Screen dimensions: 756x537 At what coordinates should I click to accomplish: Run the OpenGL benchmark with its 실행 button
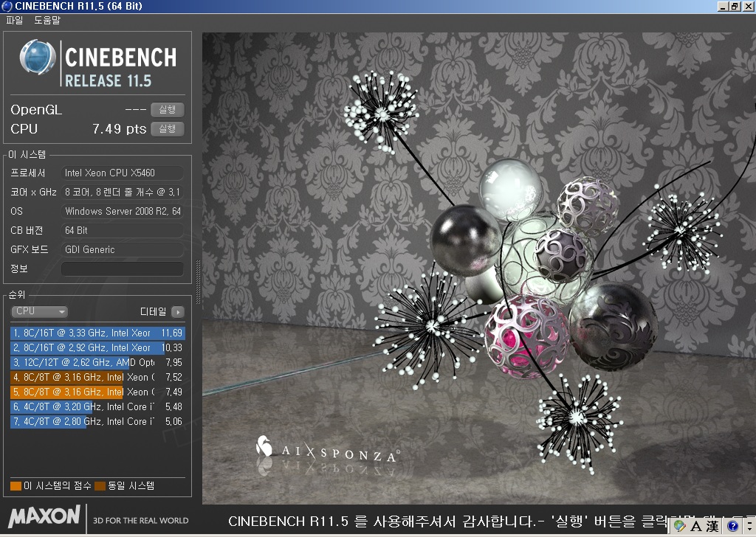[168, 110]
